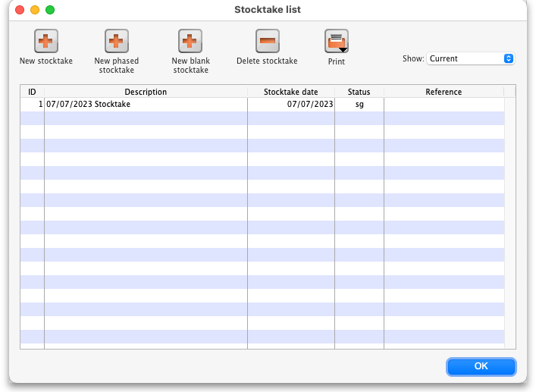Open the Print icon menu
Screen dimensions: 536x392
coord(337,41)
